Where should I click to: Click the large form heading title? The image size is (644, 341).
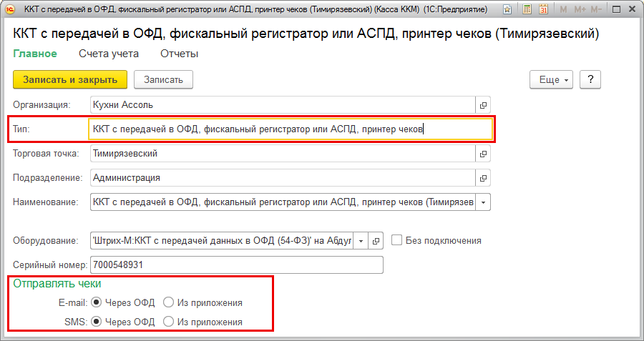[x=306, y=34]
